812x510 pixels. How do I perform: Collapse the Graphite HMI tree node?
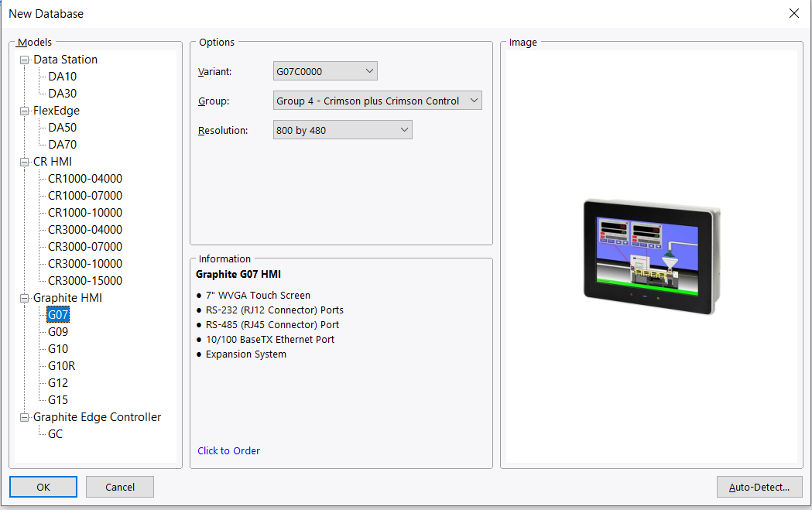[x=24, y=298]
